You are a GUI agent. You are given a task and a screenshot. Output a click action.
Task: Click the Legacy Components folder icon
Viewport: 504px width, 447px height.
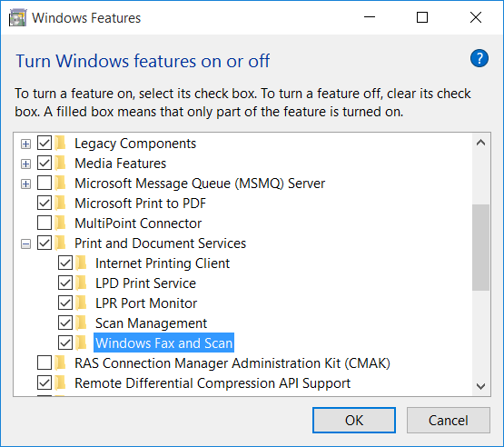coord(61,144)
